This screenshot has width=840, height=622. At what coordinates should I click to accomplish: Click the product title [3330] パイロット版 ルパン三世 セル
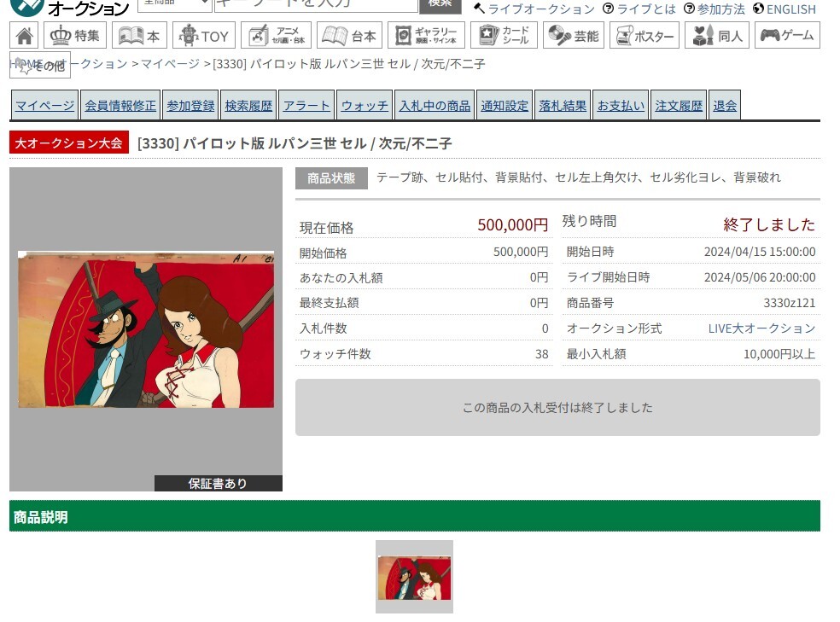tap(295, 143)
